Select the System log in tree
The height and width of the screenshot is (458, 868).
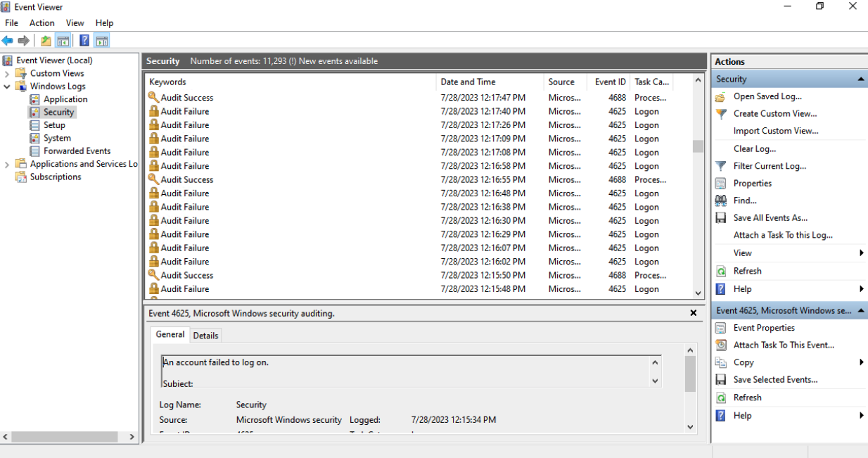[57, 138]
